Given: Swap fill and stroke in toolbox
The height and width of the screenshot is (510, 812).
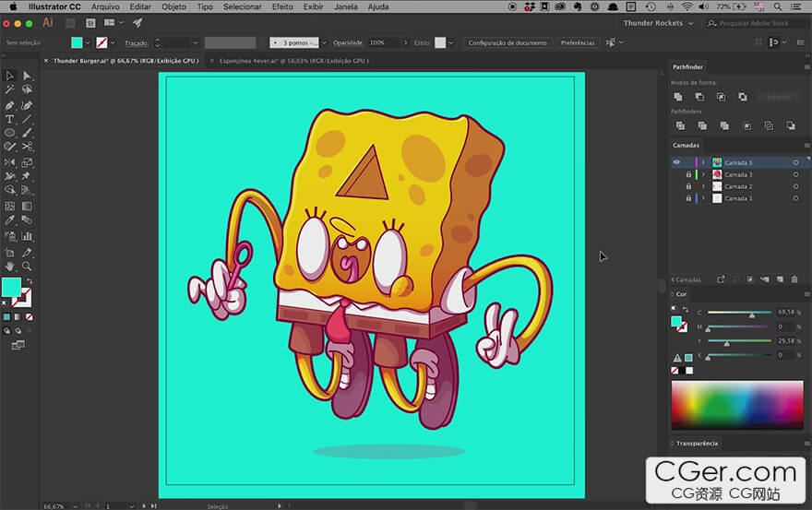Looking at the screenshot, I should (x=30, y=281).
